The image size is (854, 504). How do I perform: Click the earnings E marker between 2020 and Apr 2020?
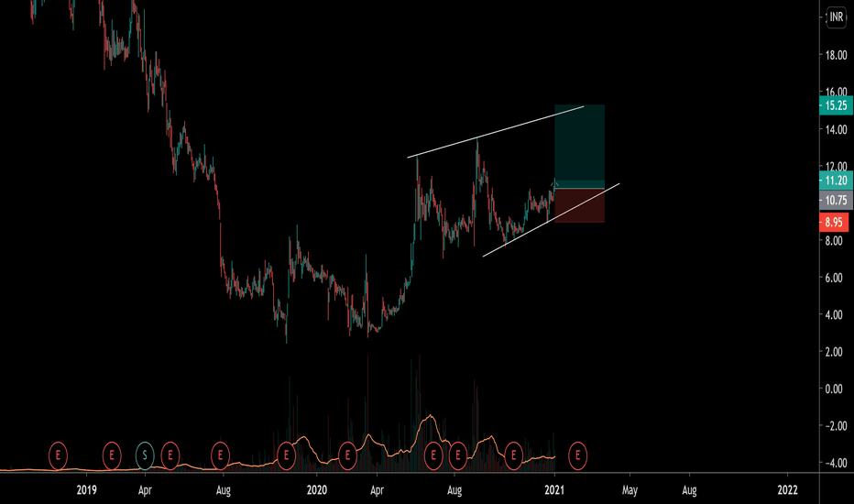(x=347, y=455)
